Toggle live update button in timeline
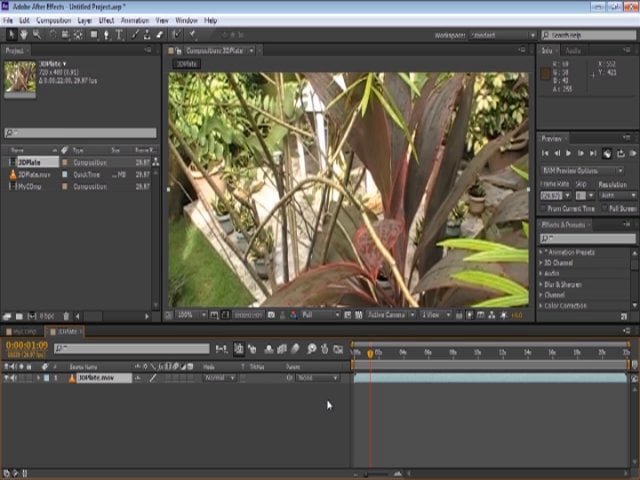Viewport: 640px width, 480px height. click(239, 349)
